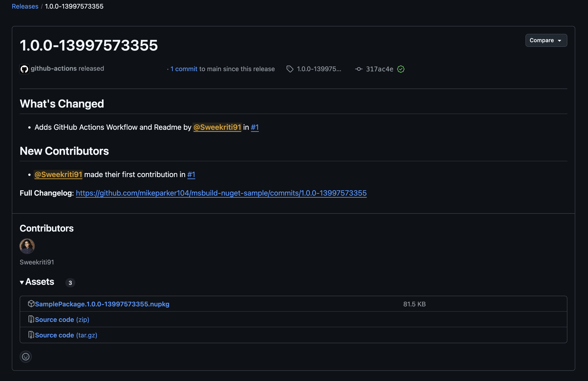Show the green verified check status

(401, 69)
